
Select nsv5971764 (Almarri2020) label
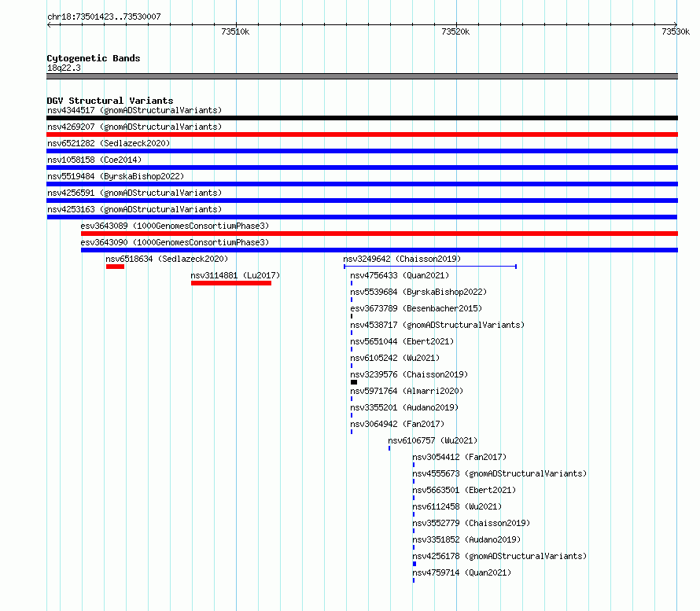(x=407, y=391)
